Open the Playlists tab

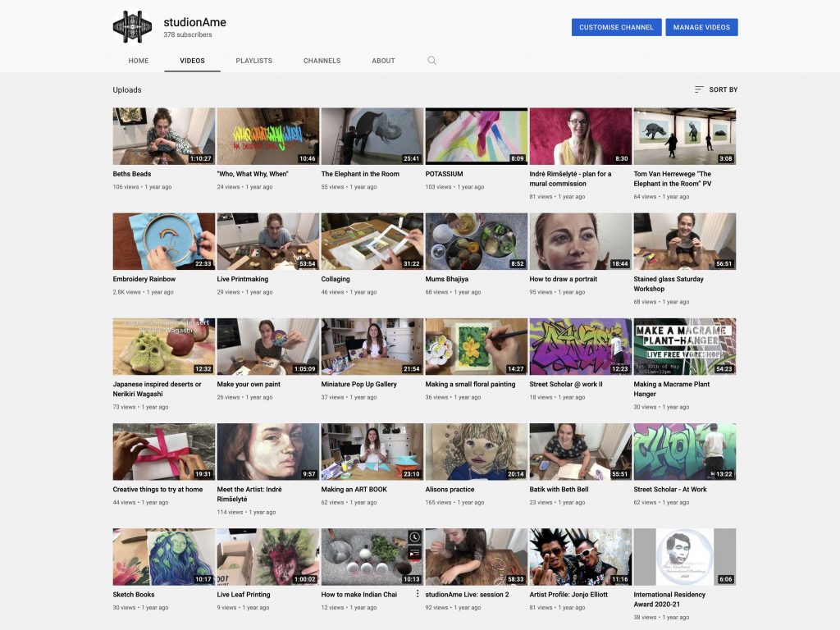[x=253, y=61]
